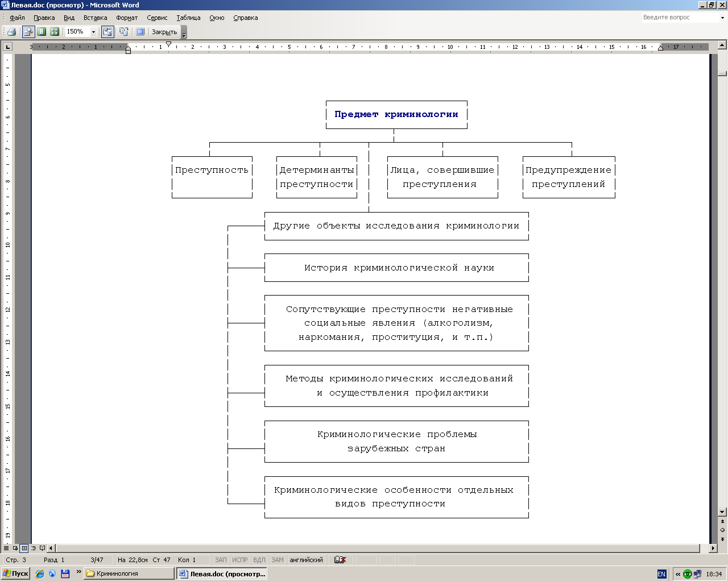Viewport: 728px width, 582px height.
Task: Click the 'Введите вопрос' help search box
Action: coord(680,18)
